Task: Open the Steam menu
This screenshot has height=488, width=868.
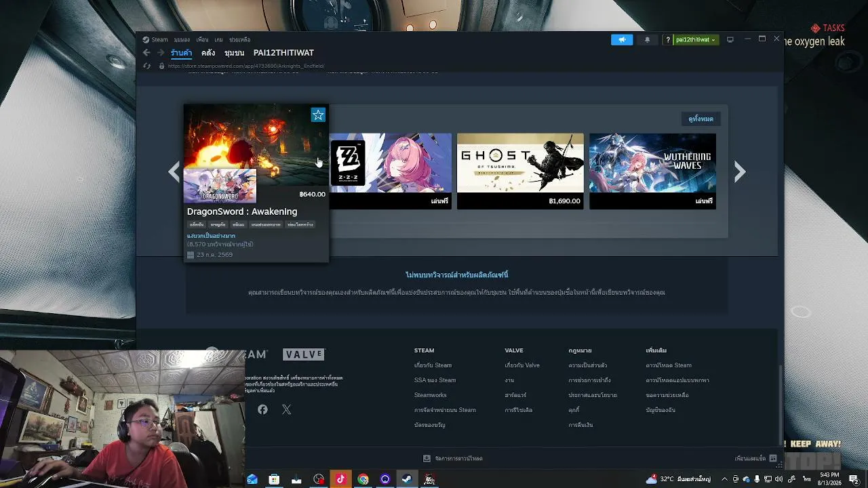Action: pos(160,39)
